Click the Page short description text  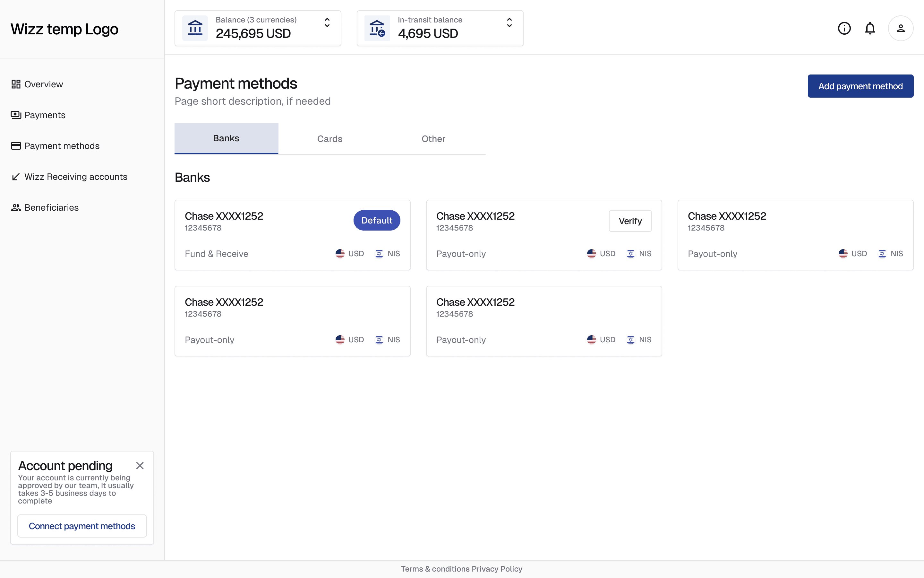[253, 101]
